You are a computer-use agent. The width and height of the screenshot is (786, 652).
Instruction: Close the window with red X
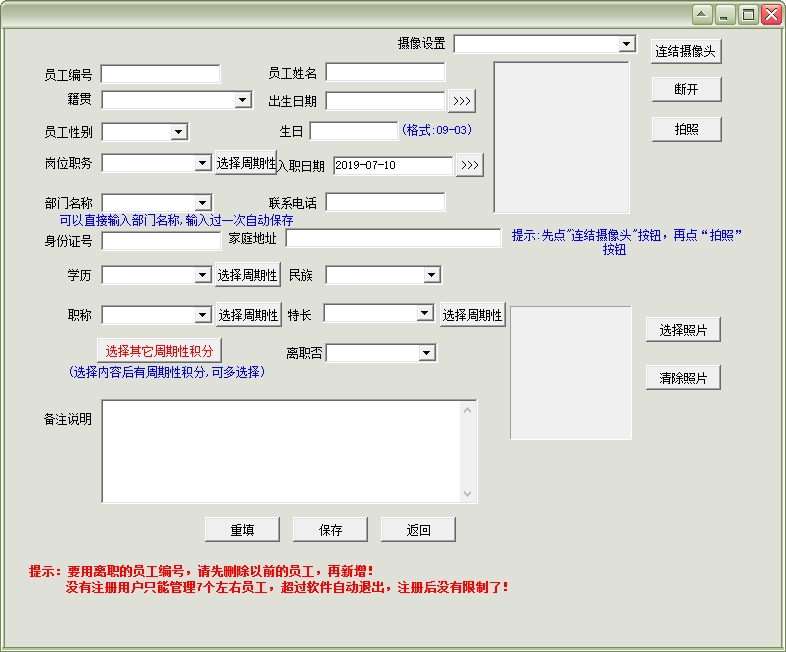771,15
